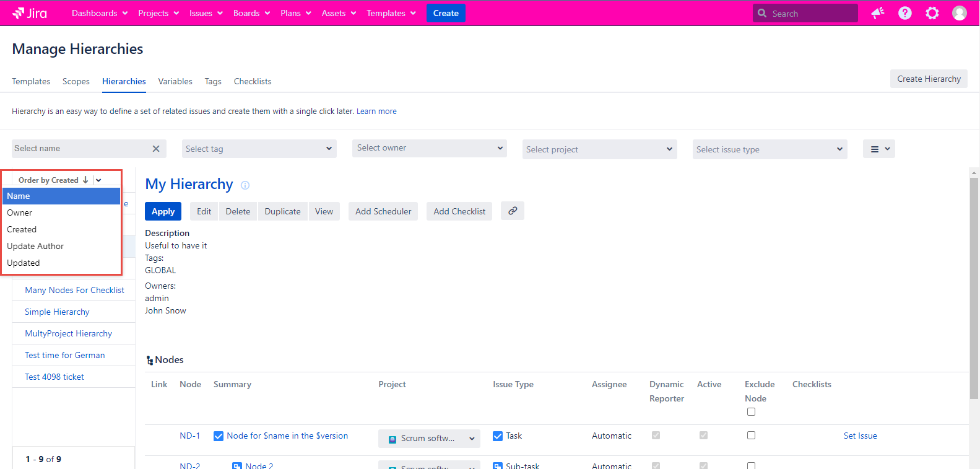980x469 pixels.
Task: Open the settings gear icon
Action: [x=932, y=13]
